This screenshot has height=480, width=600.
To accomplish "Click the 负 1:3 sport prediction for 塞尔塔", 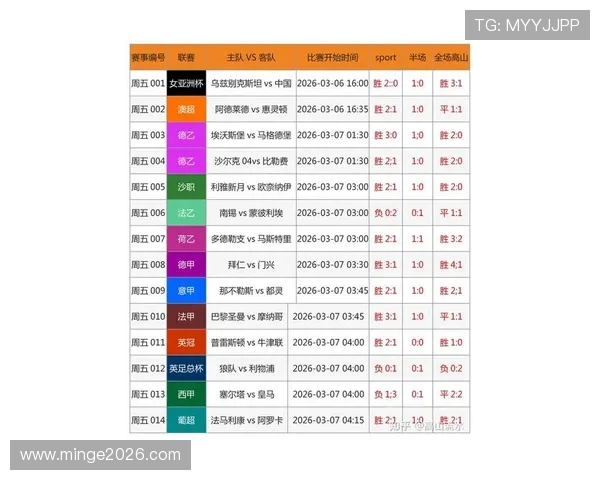I will [x=386, y=394].
